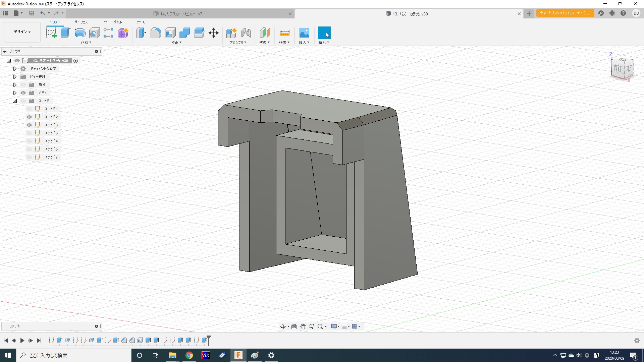
Task: Click the Move/Copy arrows icon
Action: pyautogui.click(x=213, y=33)
